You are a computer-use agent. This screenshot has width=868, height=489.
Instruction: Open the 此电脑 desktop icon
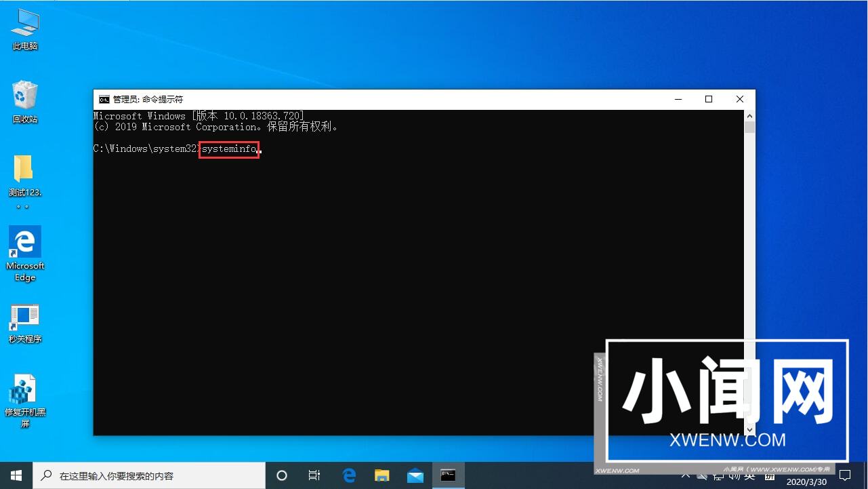coord(25,31)
